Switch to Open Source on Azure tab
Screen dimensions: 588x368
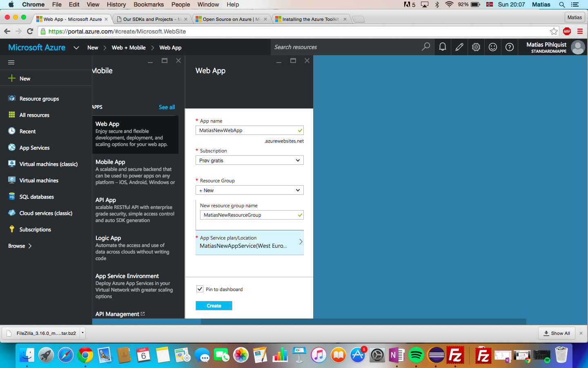coord(231,19)
